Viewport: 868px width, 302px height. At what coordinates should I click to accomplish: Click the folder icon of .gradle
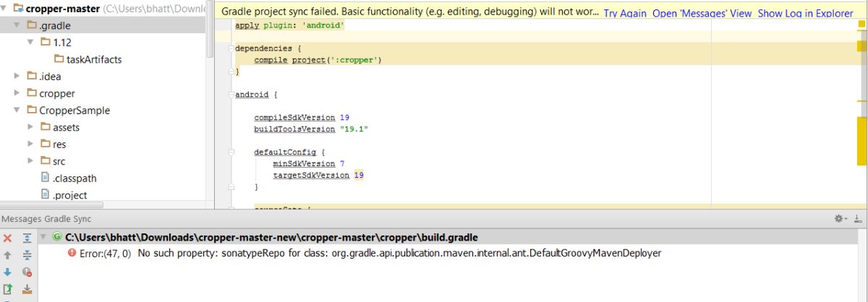click(32, 25)
